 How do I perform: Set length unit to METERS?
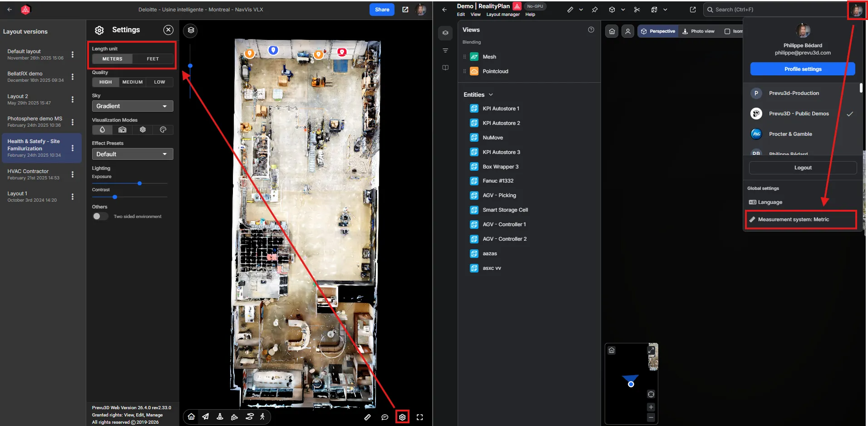113,59
